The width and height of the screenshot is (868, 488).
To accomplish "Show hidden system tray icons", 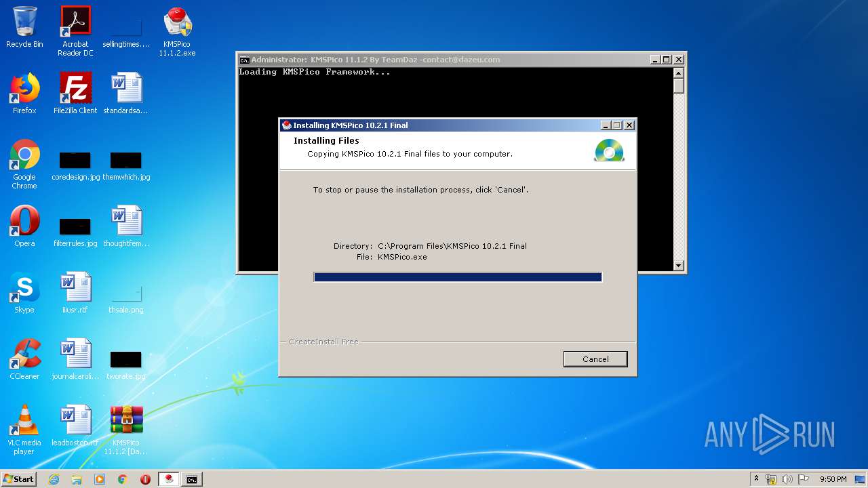I will pyautogui.click(x=756, y=479).
